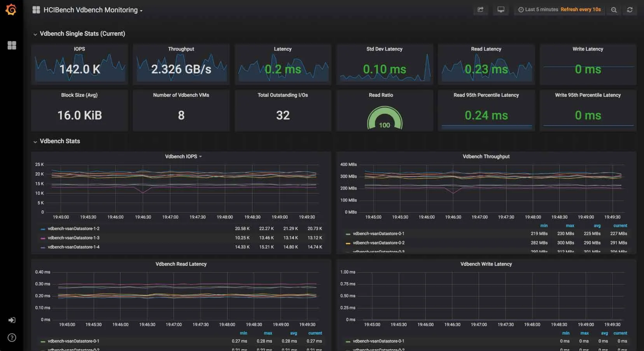Click the Zoom out magnifier icon
The image size is (644, 351).
[614, 10]
